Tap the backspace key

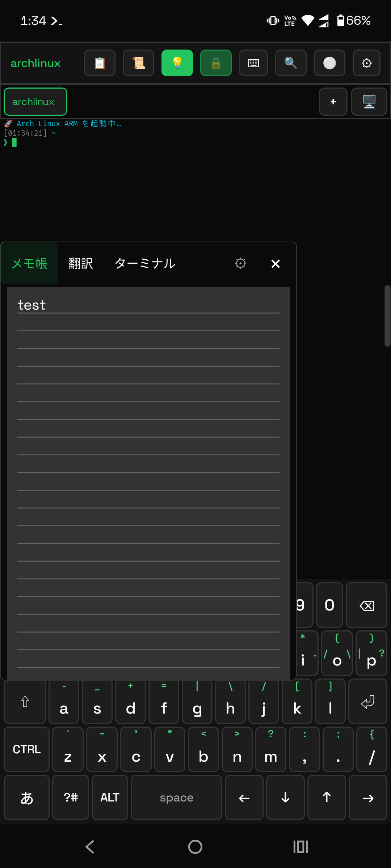coord(366,605)
